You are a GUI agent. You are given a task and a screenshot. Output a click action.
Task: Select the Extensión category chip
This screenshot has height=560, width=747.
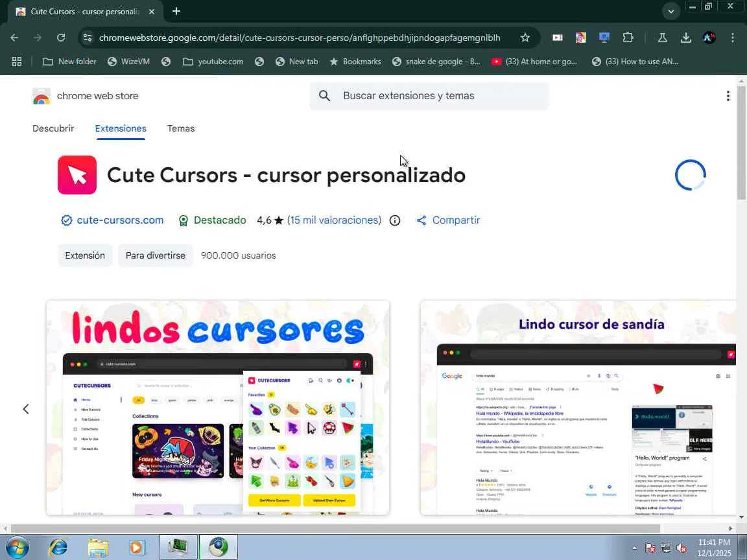pos(85,255)
